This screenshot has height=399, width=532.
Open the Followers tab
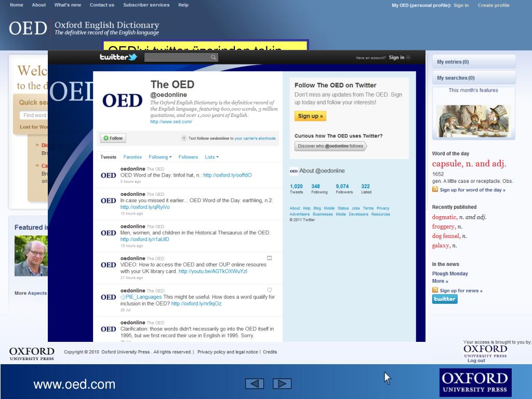[x=188, y=157]
